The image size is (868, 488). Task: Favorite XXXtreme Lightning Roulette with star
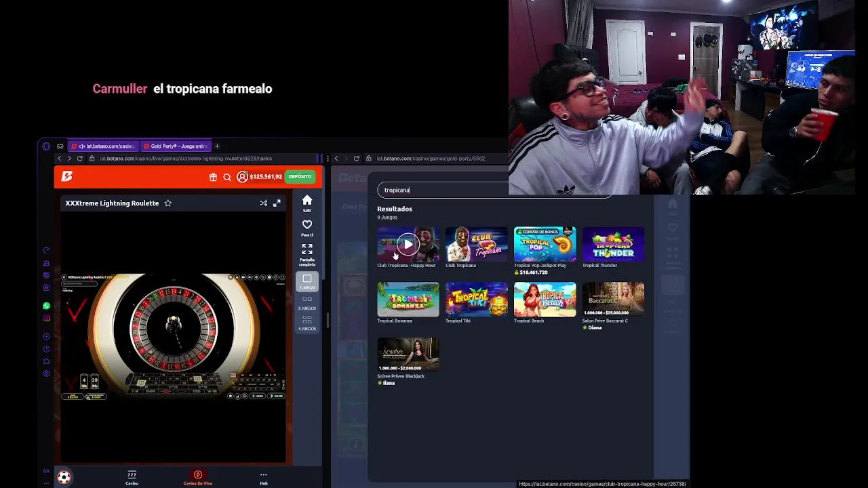click(x=168, y=203)
